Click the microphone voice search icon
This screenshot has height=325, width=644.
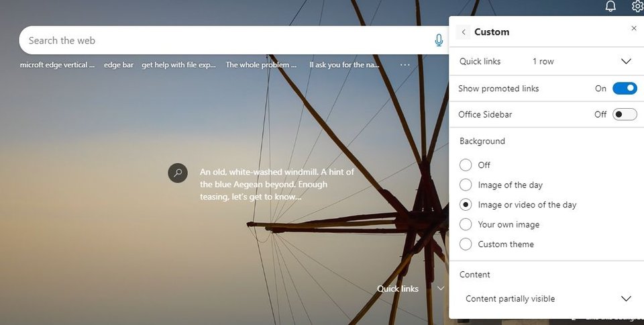[x=439, y=40]
